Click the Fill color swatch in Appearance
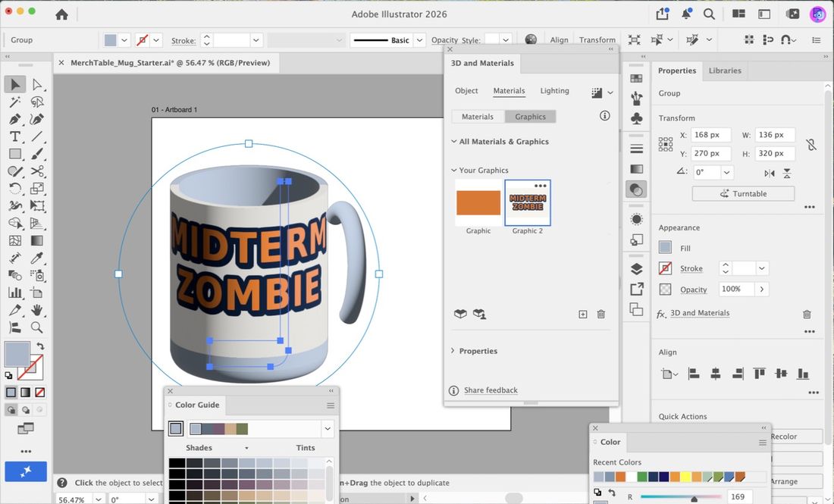The image size is (834, 504). 665,247
